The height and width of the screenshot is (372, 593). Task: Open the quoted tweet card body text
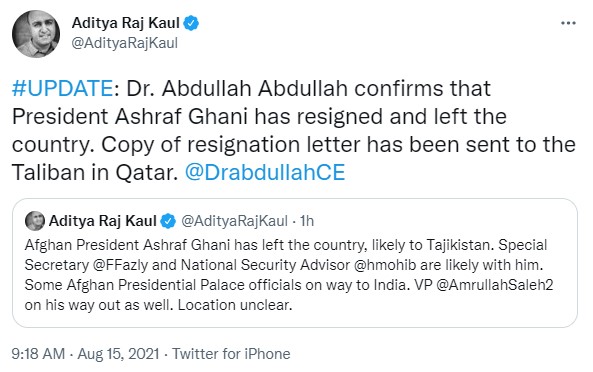coord(289,275)
